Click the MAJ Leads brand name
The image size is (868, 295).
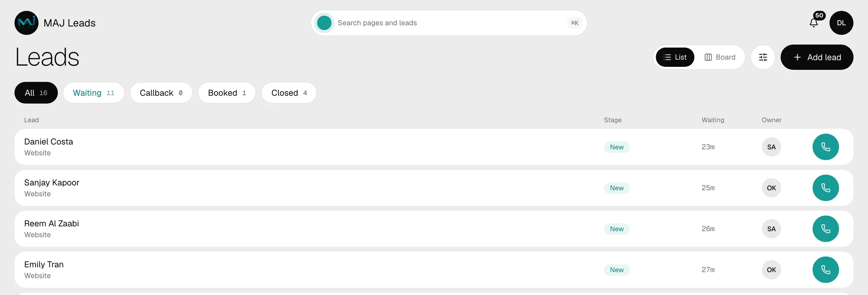pos(69,23)
